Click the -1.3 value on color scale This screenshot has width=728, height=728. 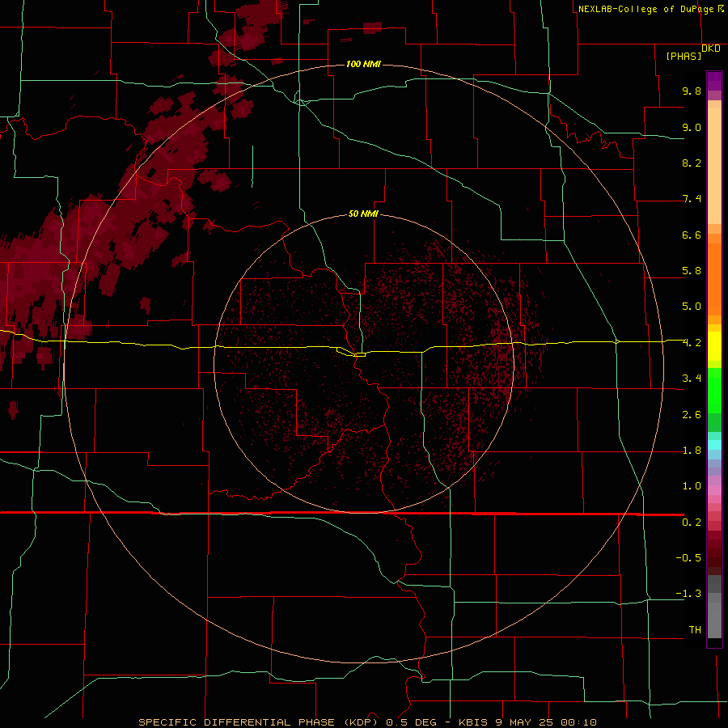pos(688,594)
